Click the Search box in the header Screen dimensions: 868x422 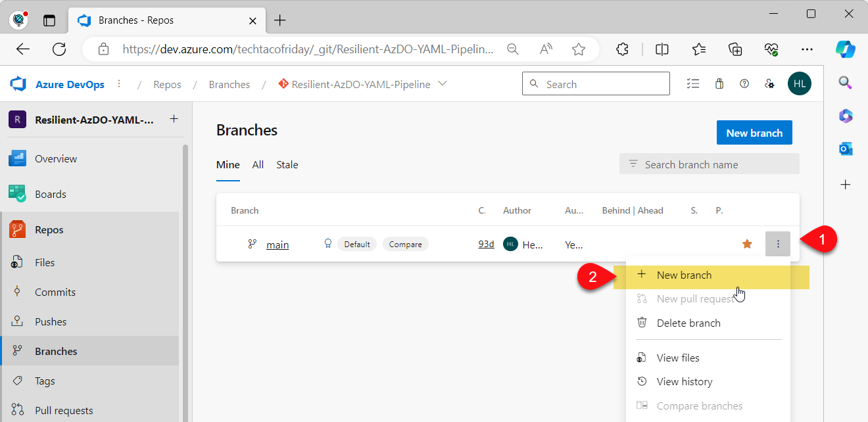(596, 84)
